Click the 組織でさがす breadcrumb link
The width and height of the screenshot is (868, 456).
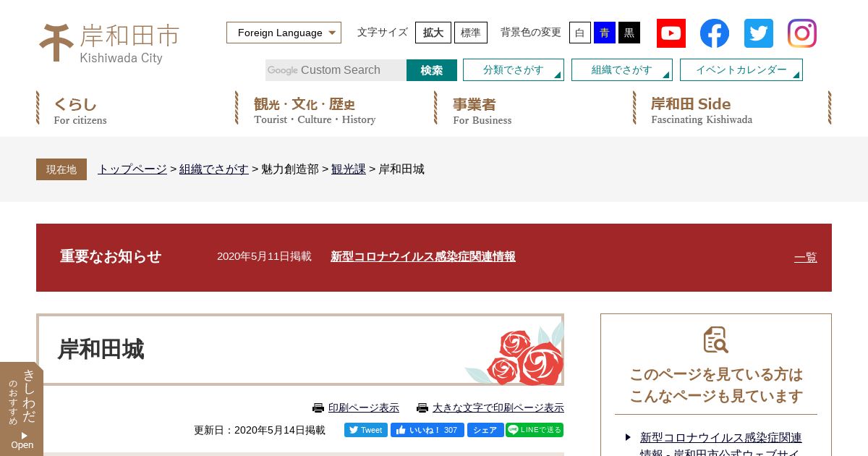(214, 169)
